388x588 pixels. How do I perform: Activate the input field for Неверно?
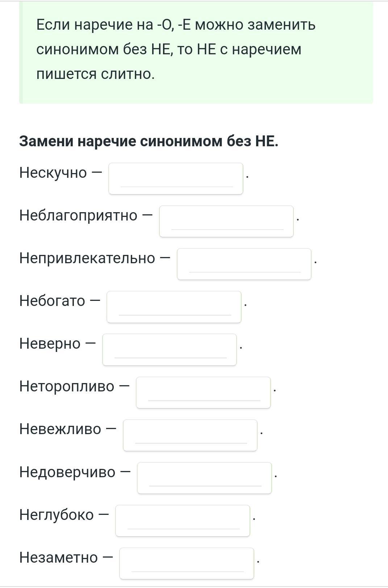(170, 349)
